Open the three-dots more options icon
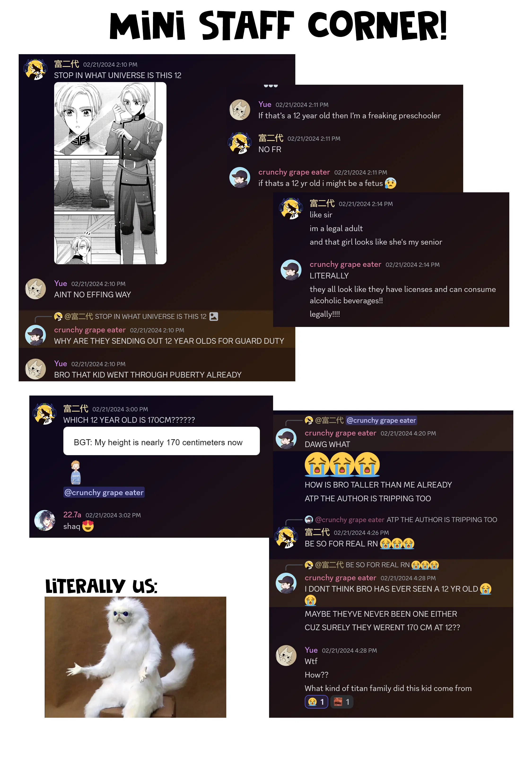This screenshot has height=757, width=532. pos(271,86)
